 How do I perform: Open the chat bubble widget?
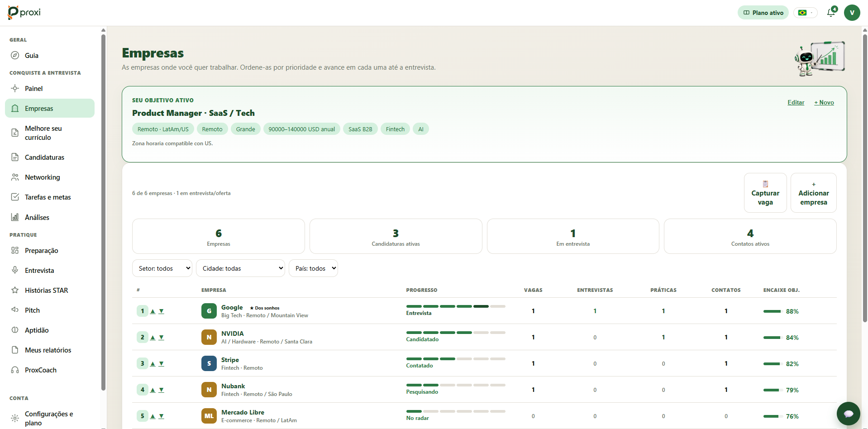(849, 414)
